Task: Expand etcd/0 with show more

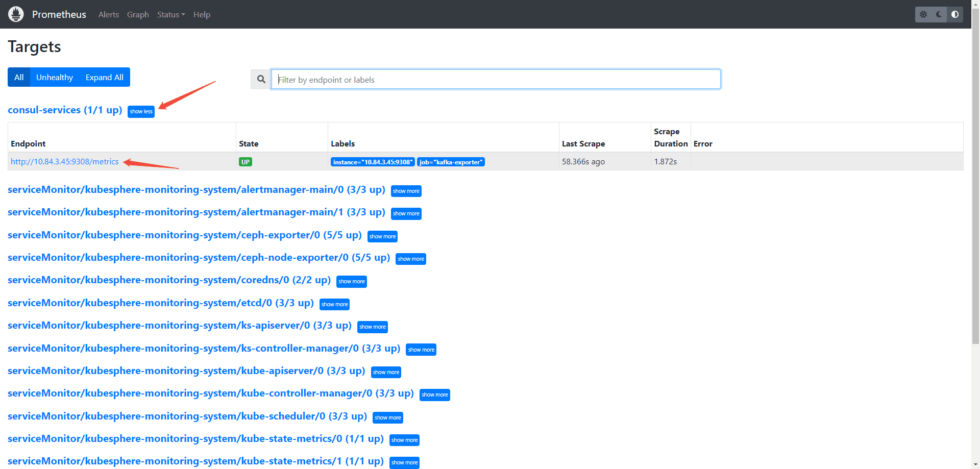Action: click(x=334, y=304)
